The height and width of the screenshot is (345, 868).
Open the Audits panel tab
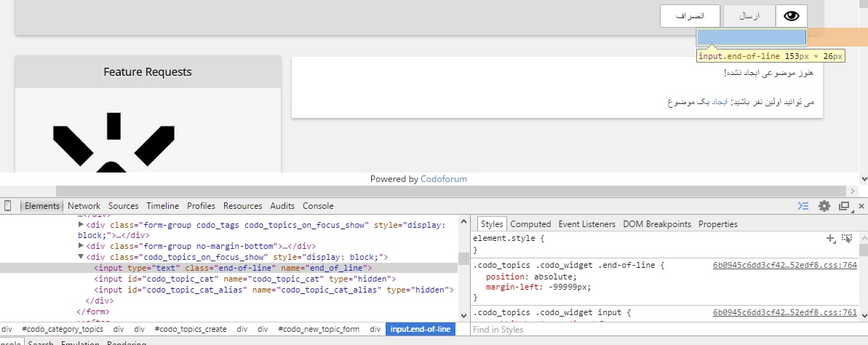click(x=282, y=206)
